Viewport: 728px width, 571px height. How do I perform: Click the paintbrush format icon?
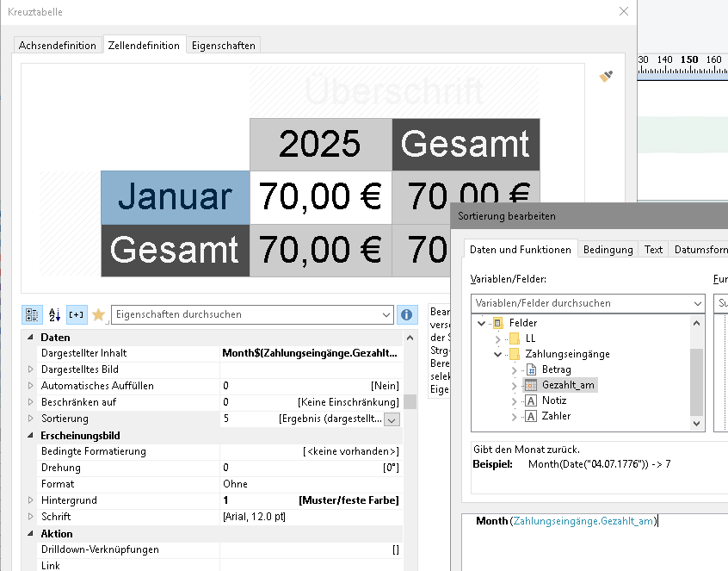click(x=606, y=76)
